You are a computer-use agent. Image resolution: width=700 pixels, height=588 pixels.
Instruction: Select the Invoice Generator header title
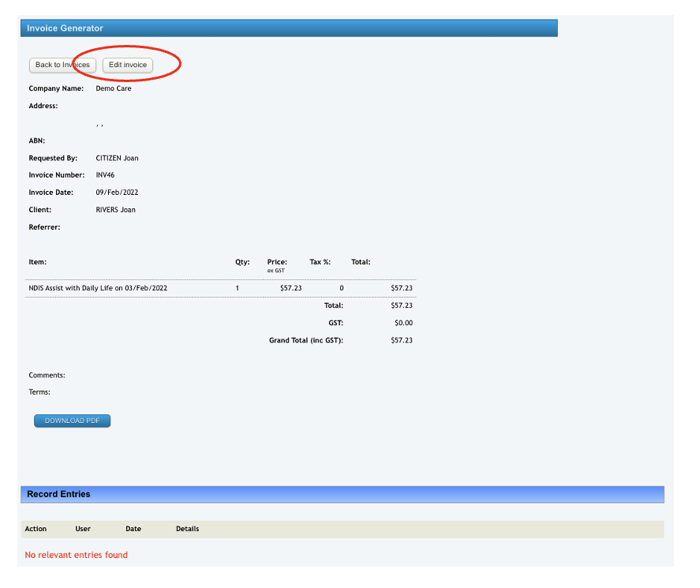coord(65,28)
